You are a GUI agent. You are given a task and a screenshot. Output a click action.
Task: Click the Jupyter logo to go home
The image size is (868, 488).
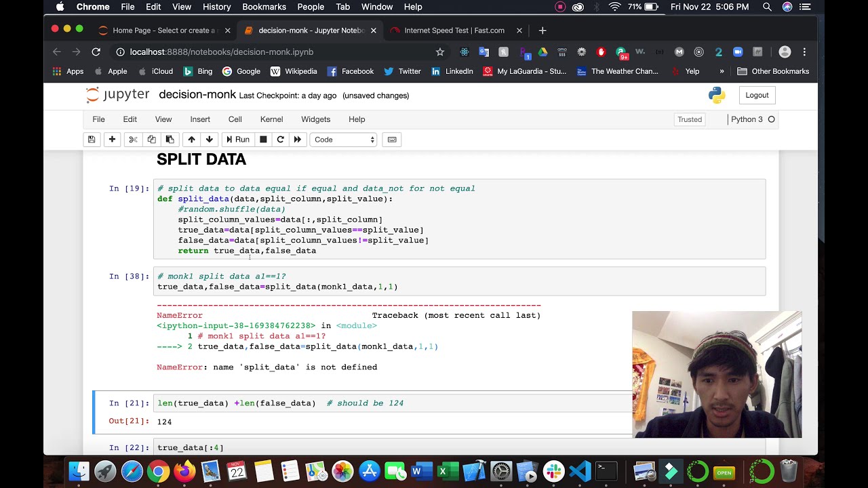click(x=117, y=95)
